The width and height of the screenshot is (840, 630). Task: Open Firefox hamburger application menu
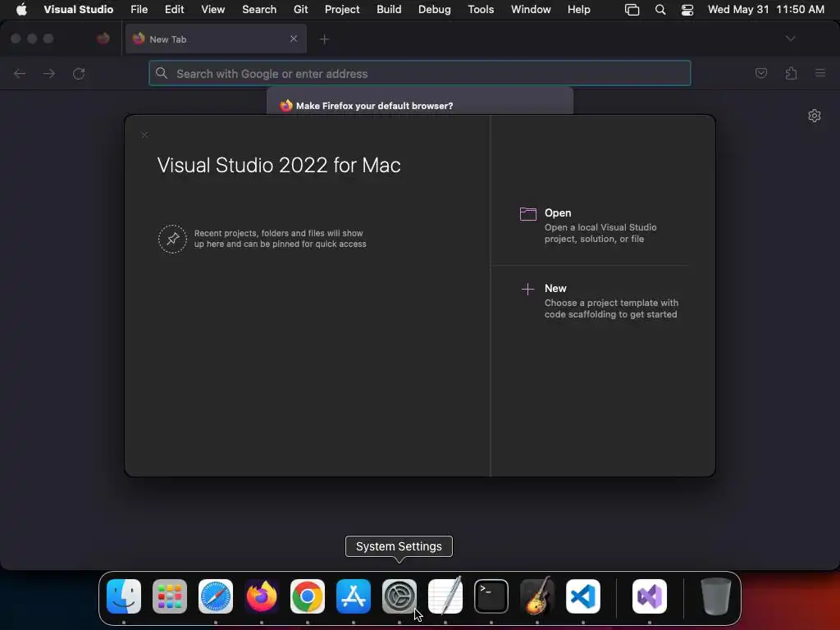tap(820, 73)
